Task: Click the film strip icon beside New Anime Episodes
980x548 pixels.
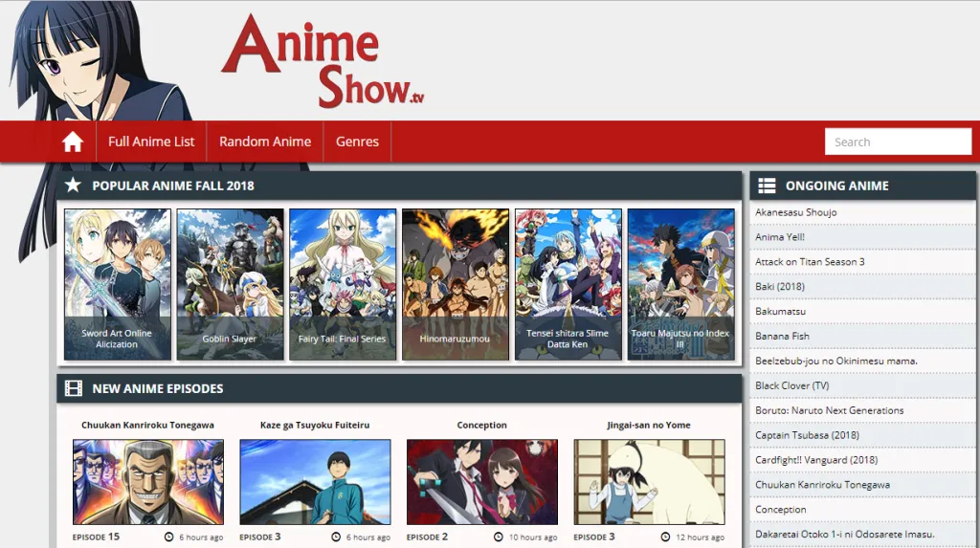Action: click(x=73, y=388)
